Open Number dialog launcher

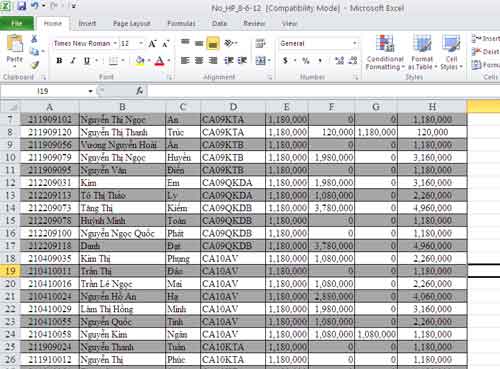(356, 77)
